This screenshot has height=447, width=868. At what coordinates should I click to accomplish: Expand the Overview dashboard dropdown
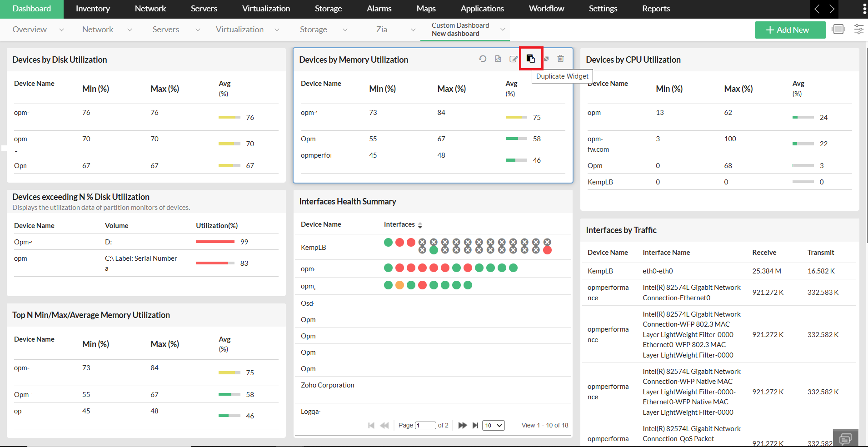(x=61, y=30)
